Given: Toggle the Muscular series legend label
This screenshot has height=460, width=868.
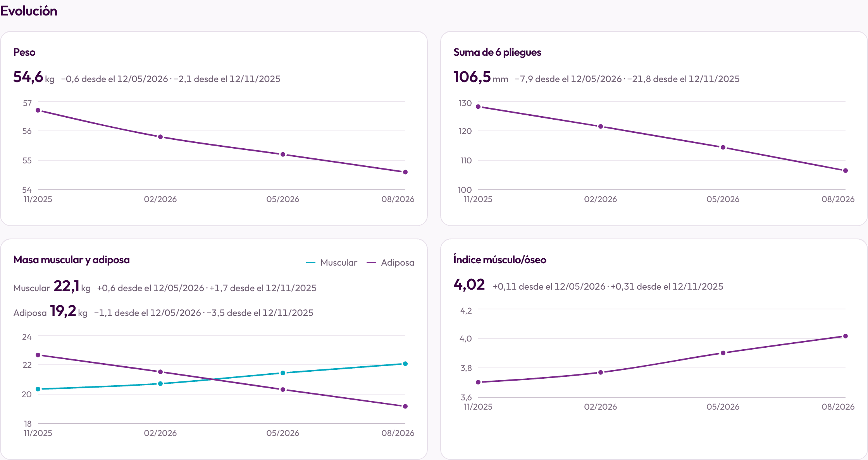Looking at the screenshot, I should (339, 263).
